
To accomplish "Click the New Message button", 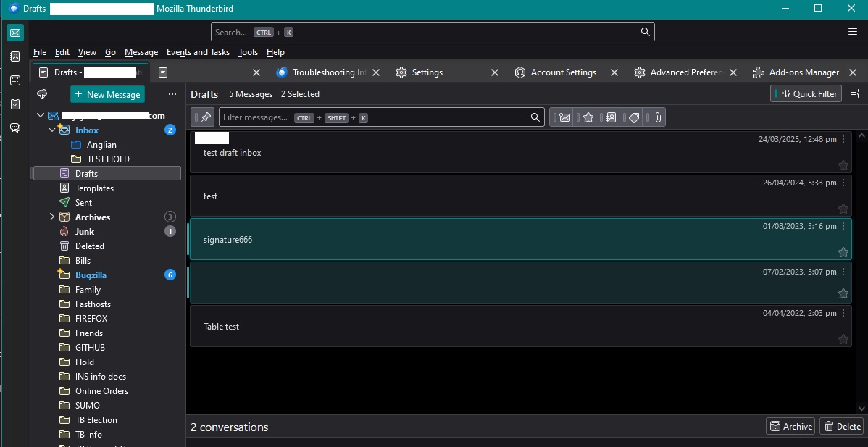I will coord(107,94).
